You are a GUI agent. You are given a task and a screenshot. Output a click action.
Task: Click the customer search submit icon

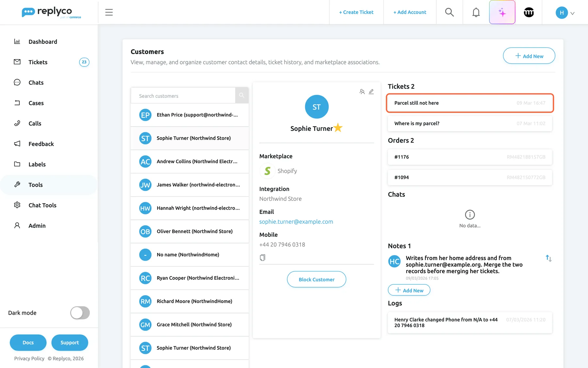click(x=242, y=95)
